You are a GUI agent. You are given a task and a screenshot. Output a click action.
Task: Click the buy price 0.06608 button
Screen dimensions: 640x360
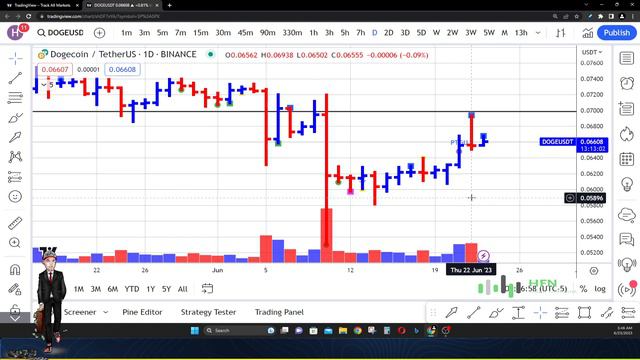coord(122,69)
